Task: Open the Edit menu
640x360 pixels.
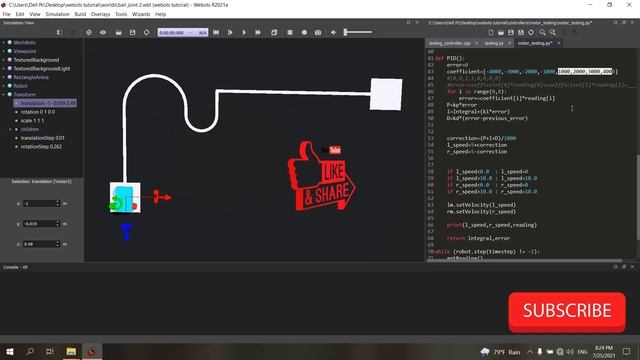Action: pyautogui.click(x=20, y=14)
